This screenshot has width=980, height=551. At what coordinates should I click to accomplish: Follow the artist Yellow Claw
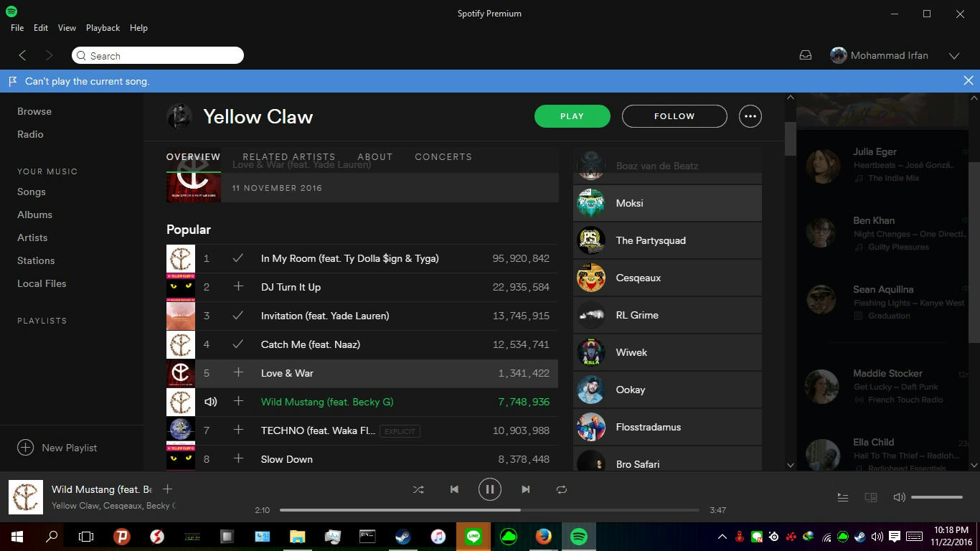[674, 116]
